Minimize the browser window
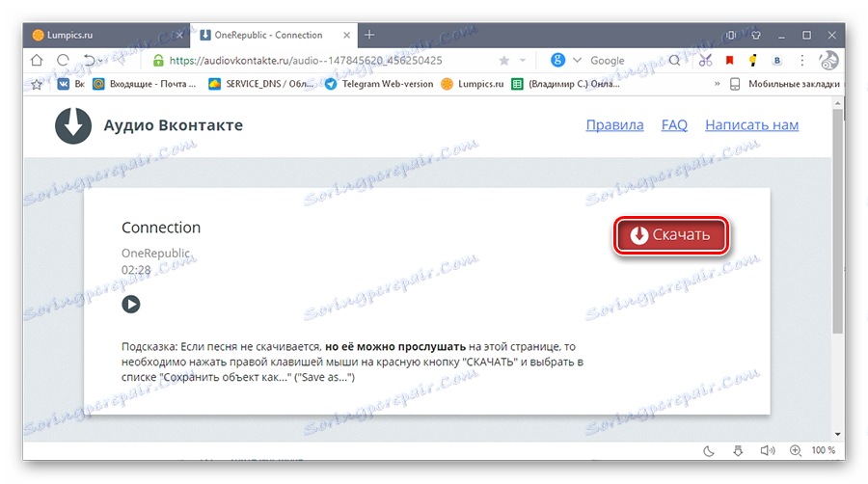Screen dimensions: 868x484 pyautogui.click(x=781, y=36)
